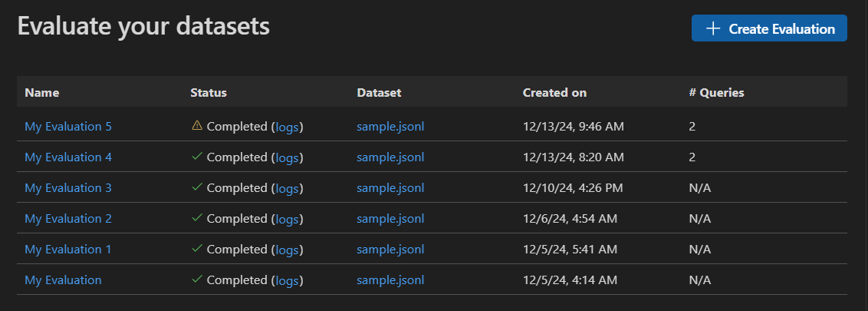This screenshot has height=311, width=868.
Task: Click the Created on column header
Action: [x=554, y=93]
